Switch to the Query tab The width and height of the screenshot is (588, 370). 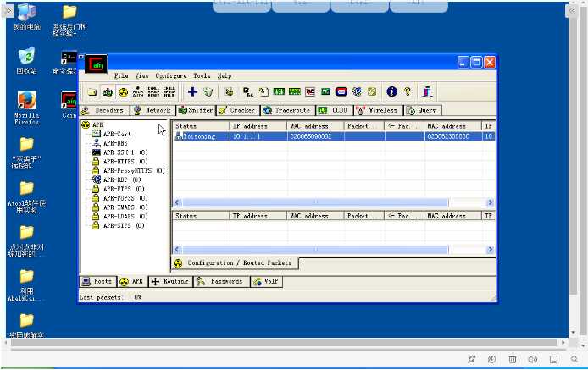423,110
